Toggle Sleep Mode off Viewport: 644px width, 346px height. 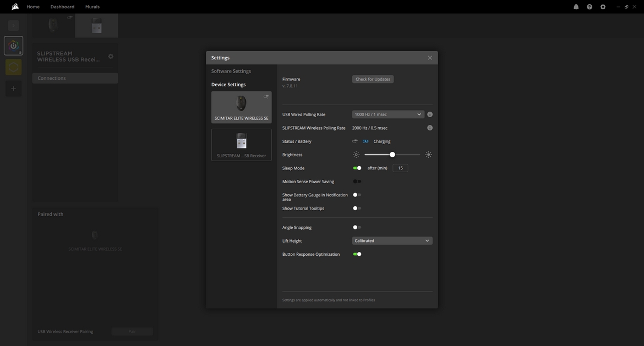(x=357, y=168)
